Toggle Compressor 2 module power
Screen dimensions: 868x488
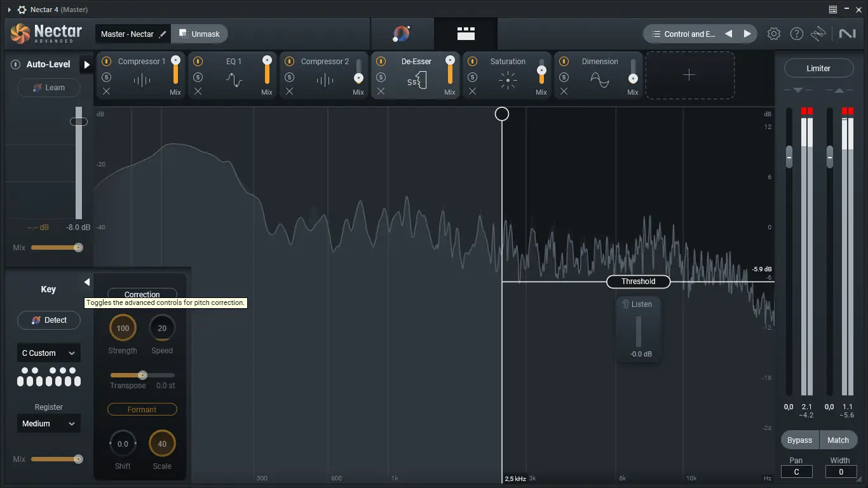coord(289,62)
